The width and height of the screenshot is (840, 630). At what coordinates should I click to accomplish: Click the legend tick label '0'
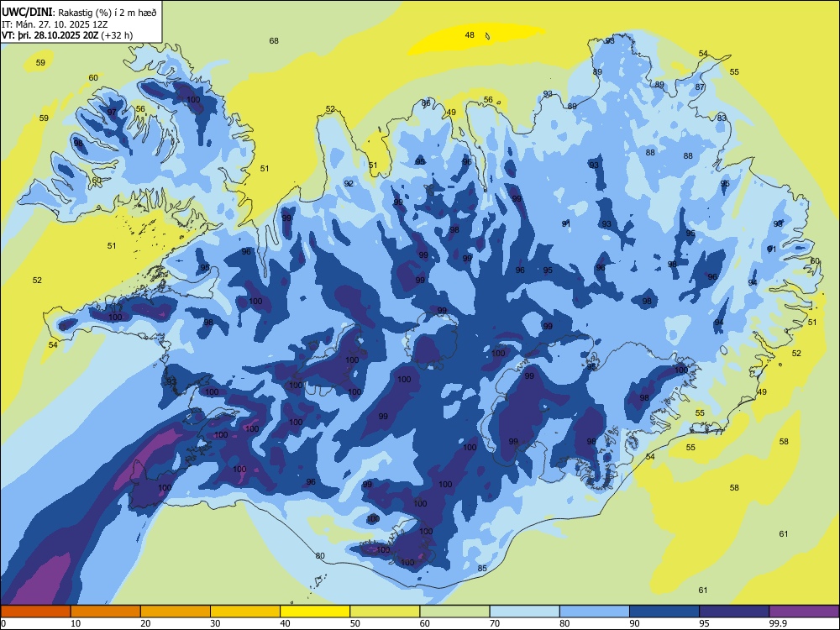[3, 623]
